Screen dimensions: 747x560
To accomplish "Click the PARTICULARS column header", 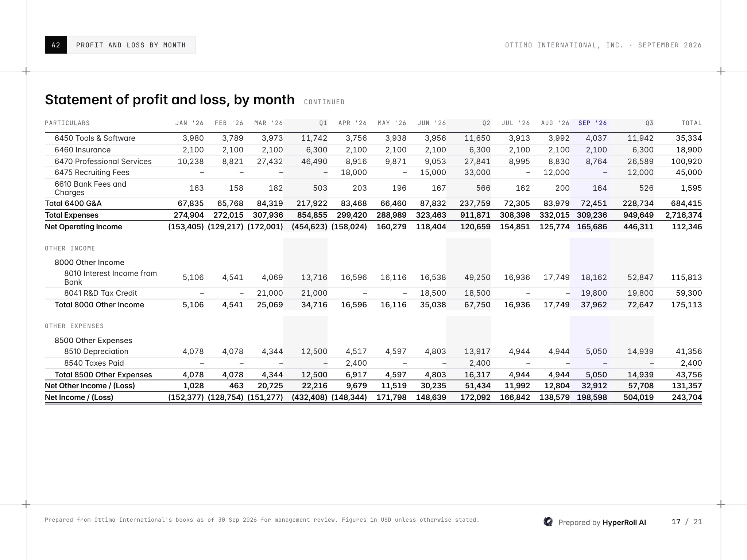I will point(67,123).
